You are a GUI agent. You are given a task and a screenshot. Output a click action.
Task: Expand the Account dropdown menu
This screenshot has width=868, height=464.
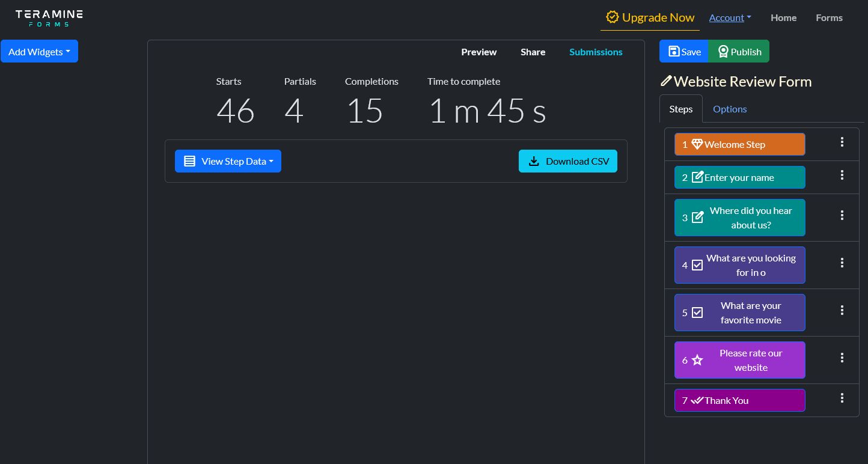730,18
